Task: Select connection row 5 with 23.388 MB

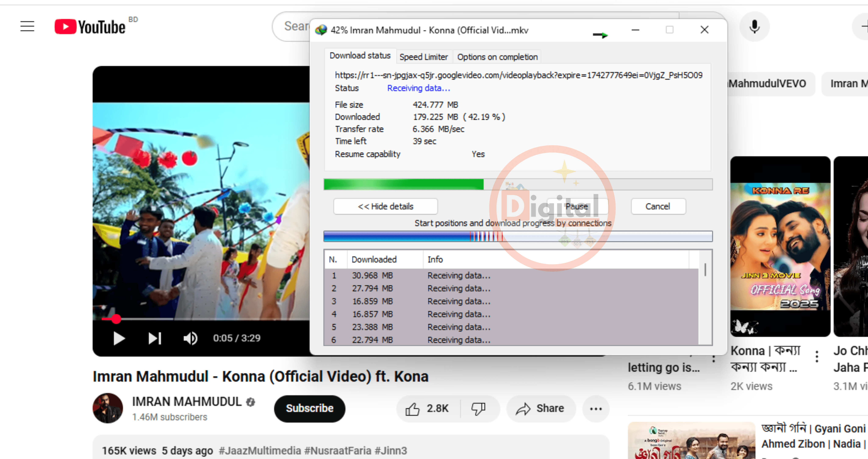Action: tap(511, 327)
